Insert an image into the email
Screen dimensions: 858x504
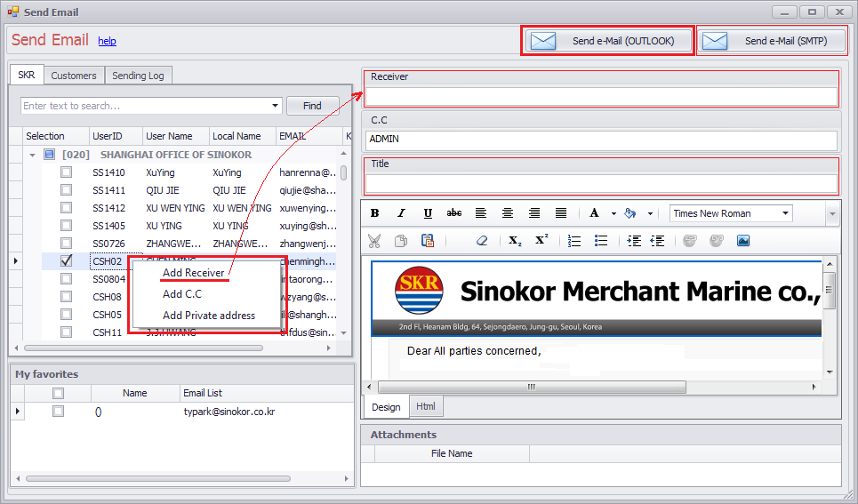pyautogui.click(x=743, y=241)
